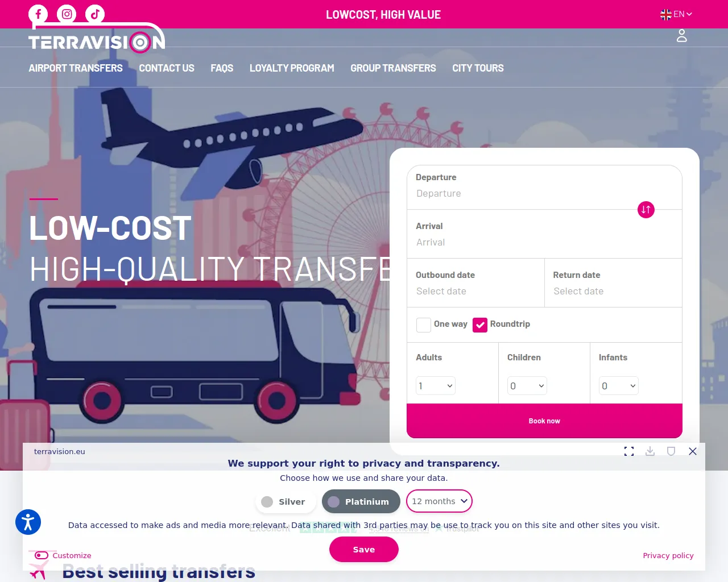Click the download icon in consent banner

click(650, 451)
